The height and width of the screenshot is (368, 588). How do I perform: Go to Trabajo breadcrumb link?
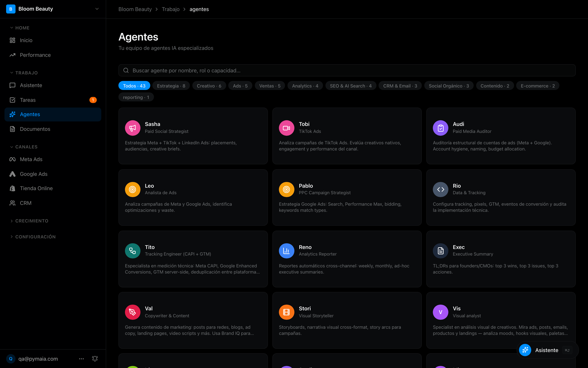point(170,9)
